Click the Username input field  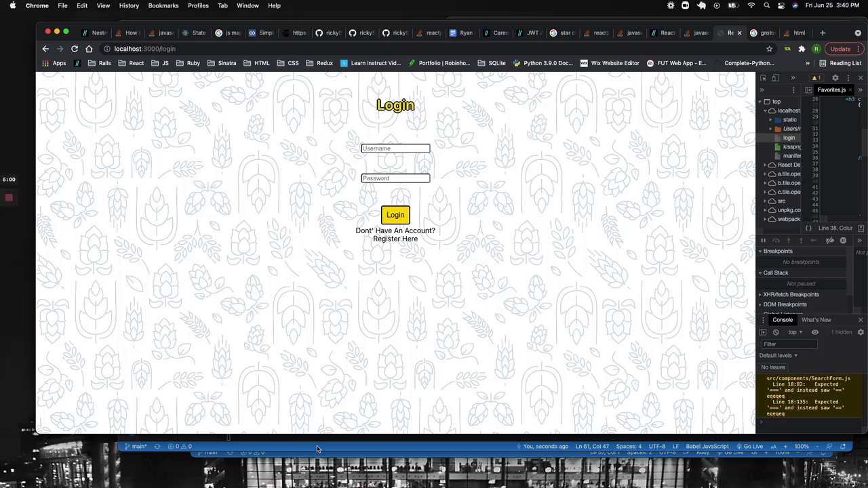click(x=395, y=148)
